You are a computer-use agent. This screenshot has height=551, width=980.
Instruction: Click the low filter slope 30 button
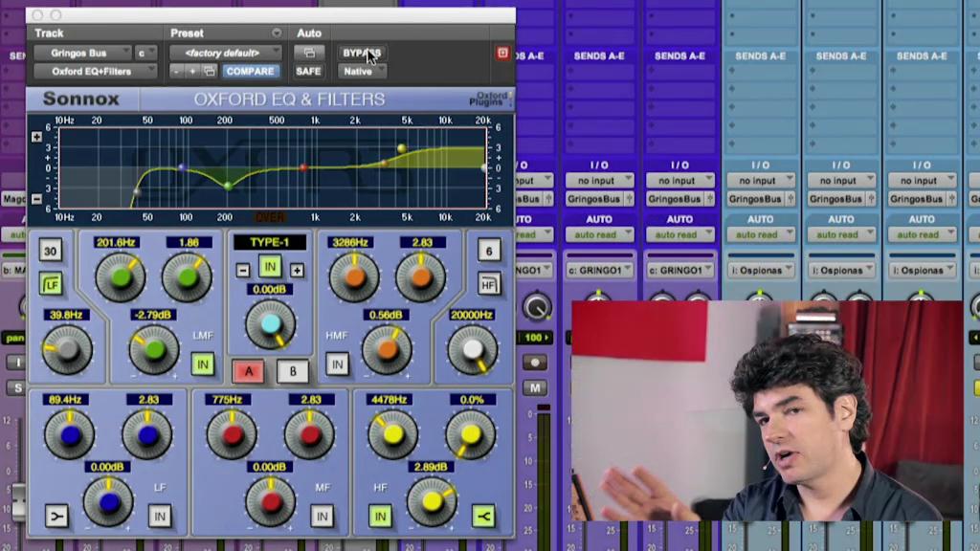[x=51, y=252]
